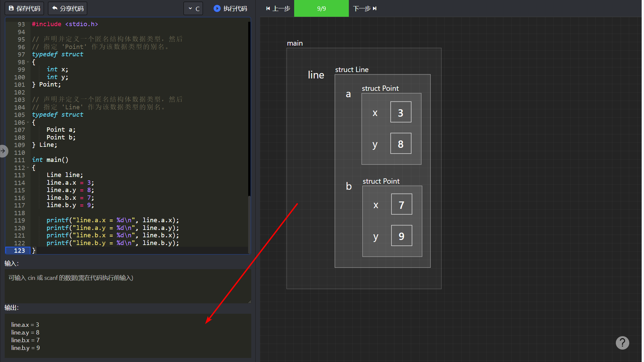Click the 'Point a;' member on line 107
The image size is (644, 362).
pyautogui.click(x=61, y=130)
